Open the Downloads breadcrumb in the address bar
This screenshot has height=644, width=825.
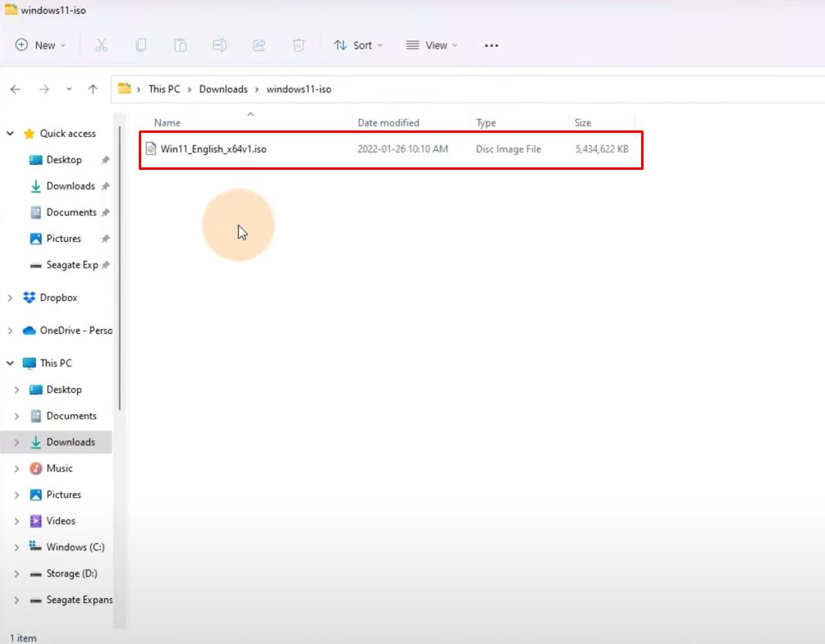[x=223, y=89]
